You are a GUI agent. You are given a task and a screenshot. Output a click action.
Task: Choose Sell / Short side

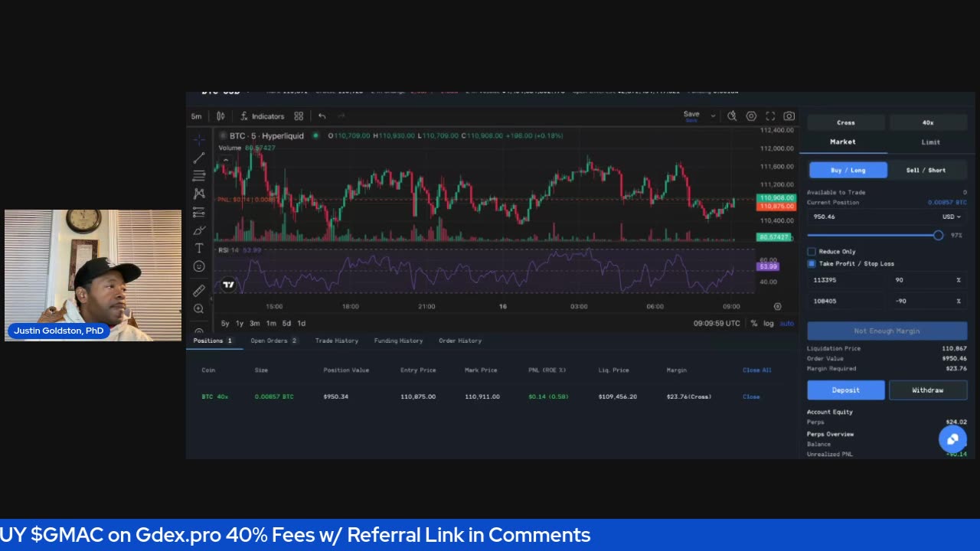[926, 170]
